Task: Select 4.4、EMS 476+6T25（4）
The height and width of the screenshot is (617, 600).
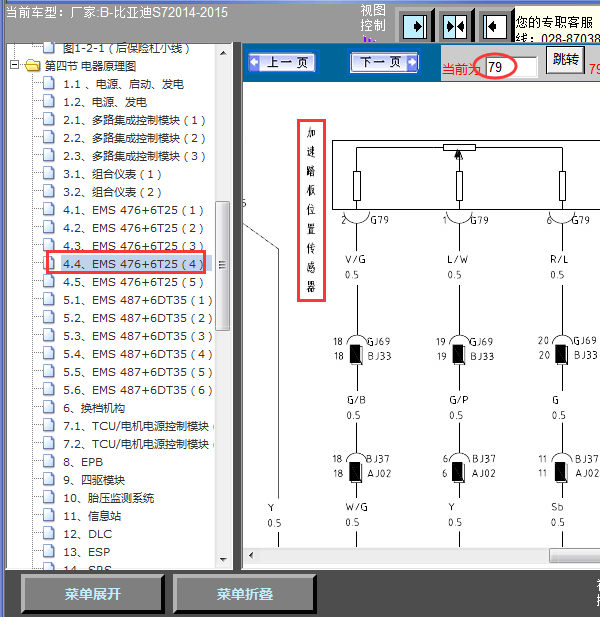Action: (133, 264)
